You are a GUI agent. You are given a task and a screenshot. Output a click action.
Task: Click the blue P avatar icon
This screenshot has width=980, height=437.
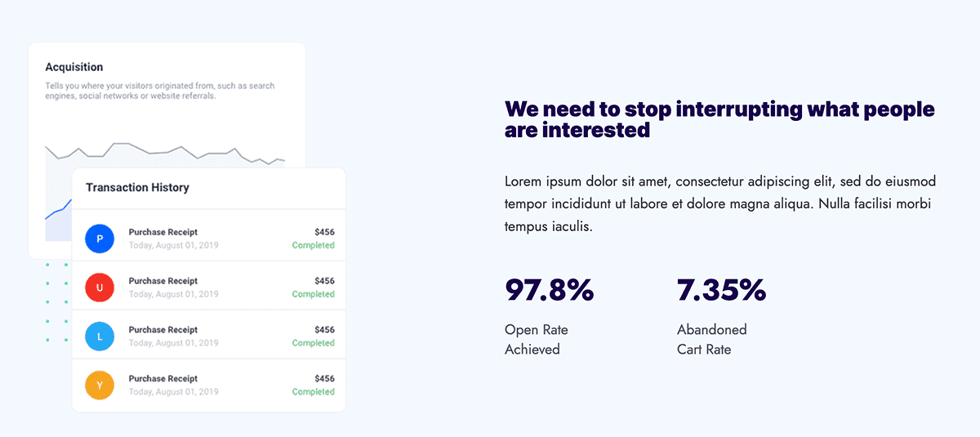tap(100, 239)
